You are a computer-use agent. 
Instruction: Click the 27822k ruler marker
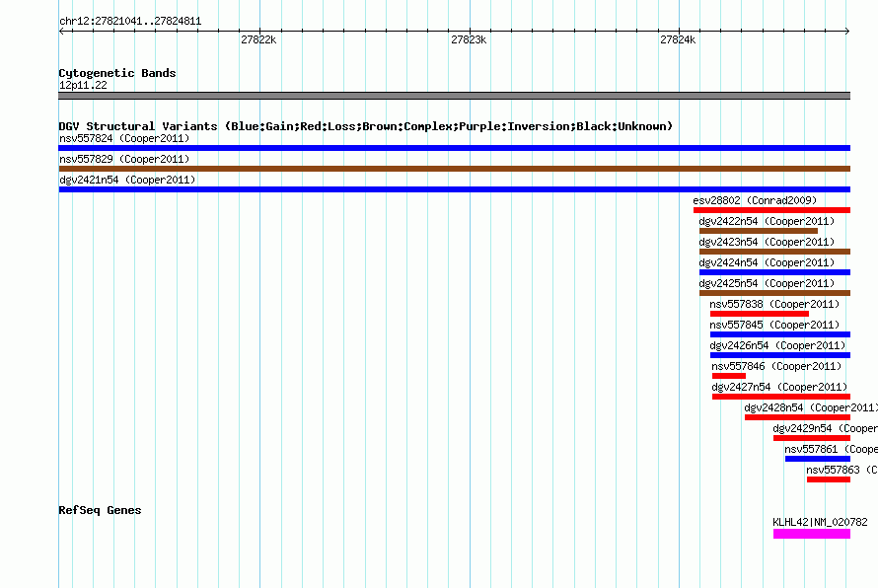coord(258,39)
